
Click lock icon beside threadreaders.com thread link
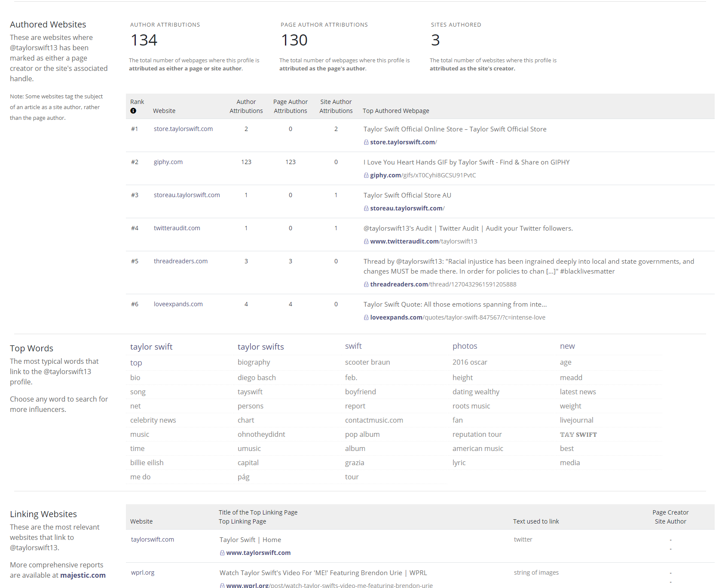point(366,284)
